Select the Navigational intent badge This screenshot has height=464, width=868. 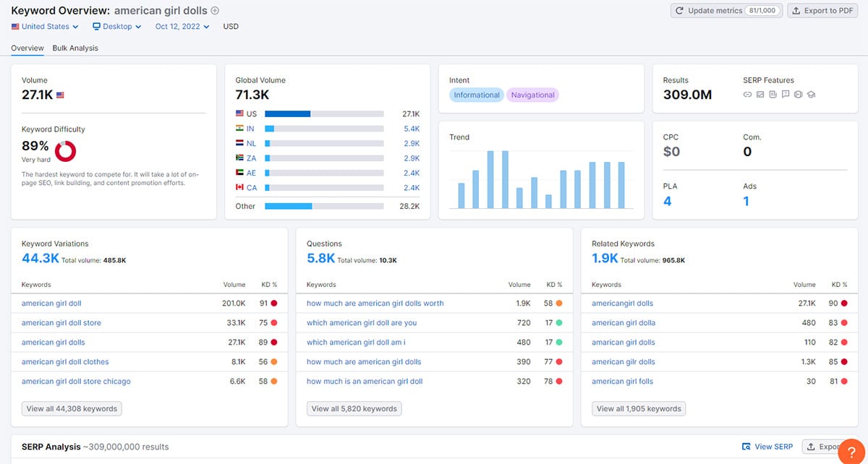pos(533,95)
